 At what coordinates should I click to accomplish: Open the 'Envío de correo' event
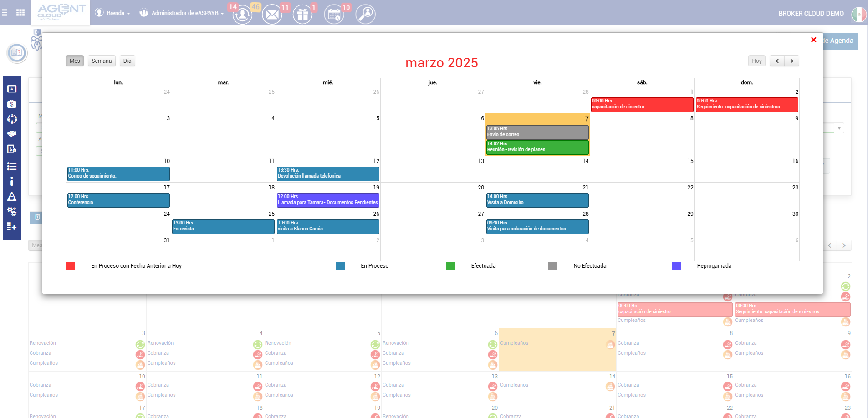(537, 132)
